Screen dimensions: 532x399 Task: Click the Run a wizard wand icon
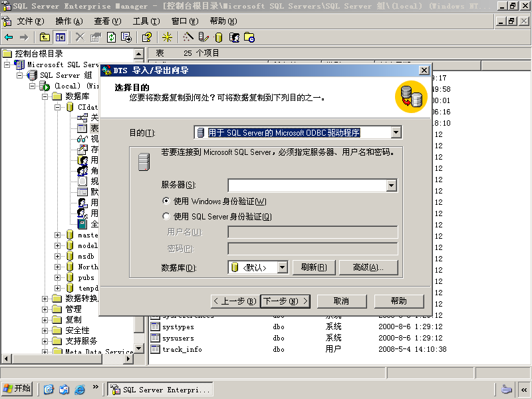pos(188,37)
